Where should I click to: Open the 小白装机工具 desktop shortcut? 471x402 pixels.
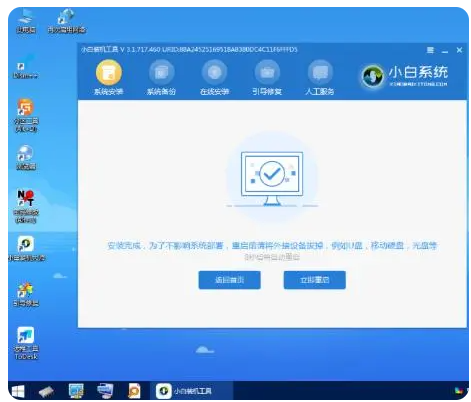26,249
